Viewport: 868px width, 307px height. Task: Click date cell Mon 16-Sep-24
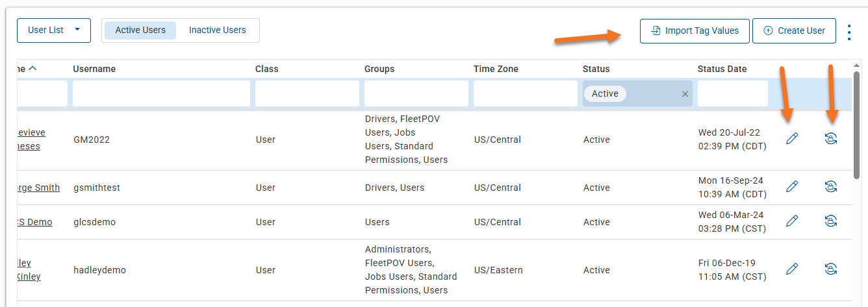point(732,188)
